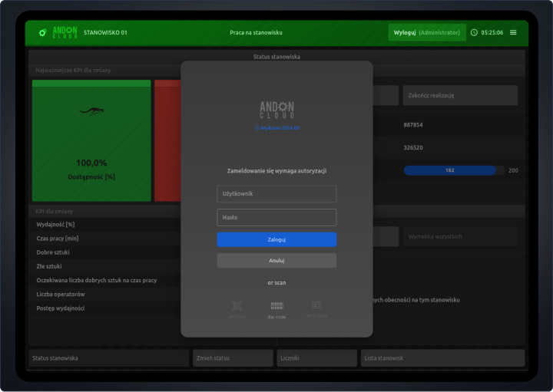553x392 pixels.
Task: Click Wyloguj (Administrator) in header
Action: [x=426, y=33]
